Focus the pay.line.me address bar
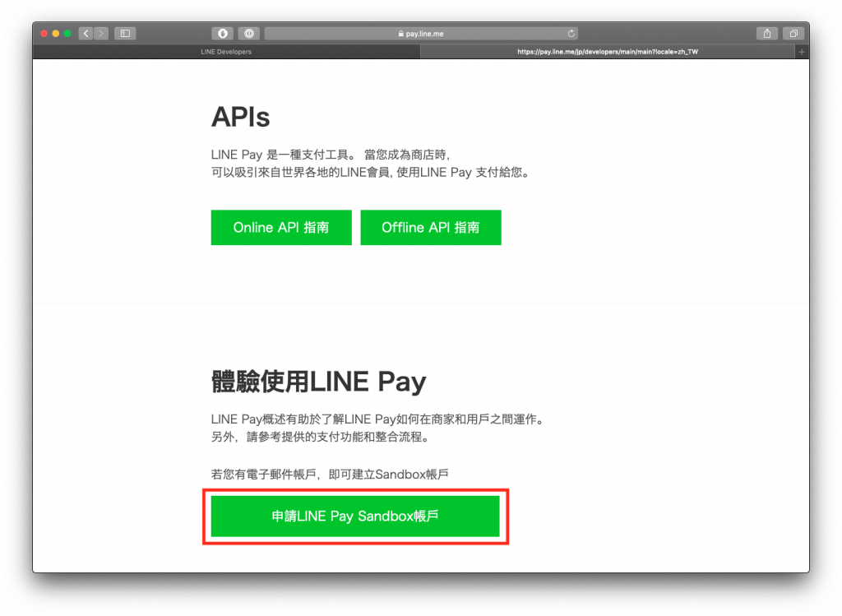This screenshot has height=616, width=842. click(421, 33)
